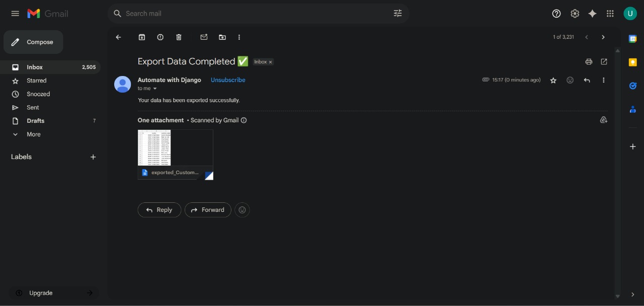Click the attachment paperclip icon
644x306 pixels.
tap(486, 80)
